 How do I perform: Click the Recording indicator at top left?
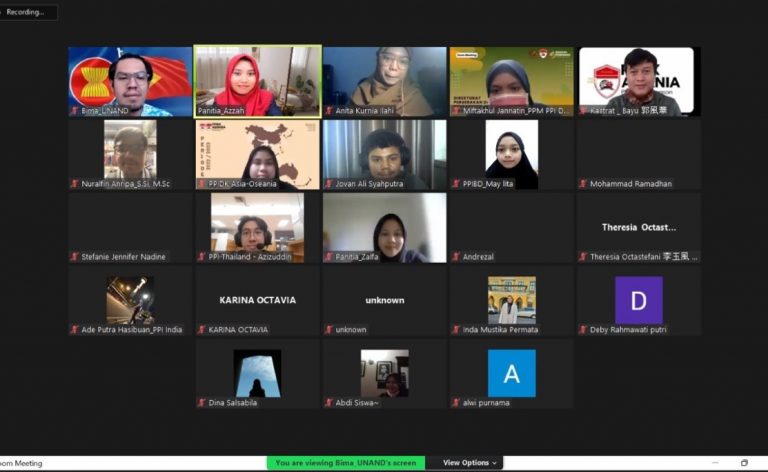pos(28,13)
